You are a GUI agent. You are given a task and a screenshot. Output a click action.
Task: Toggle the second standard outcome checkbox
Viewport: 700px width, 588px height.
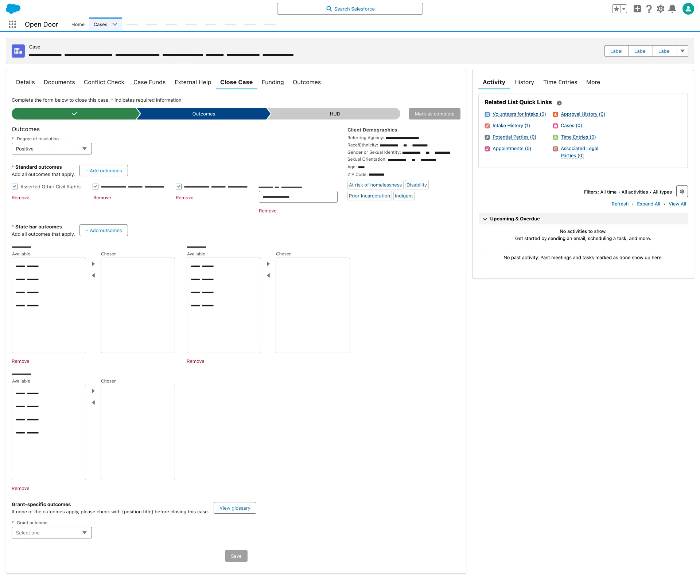pyautogui.click(x=96, y=187)
